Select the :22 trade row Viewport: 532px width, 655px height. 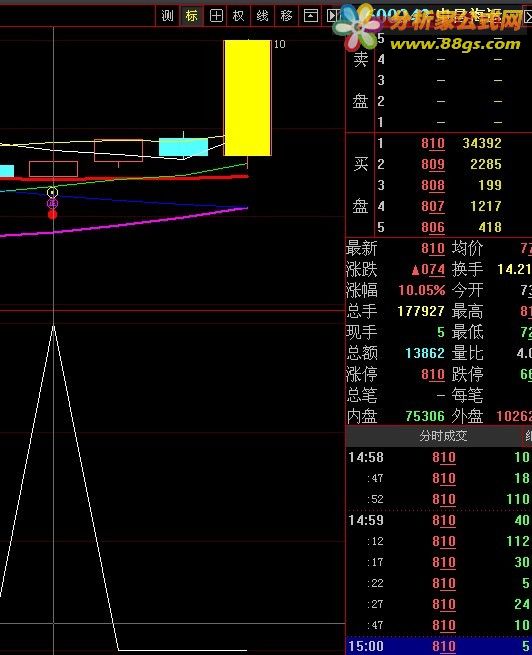[439, 583]
